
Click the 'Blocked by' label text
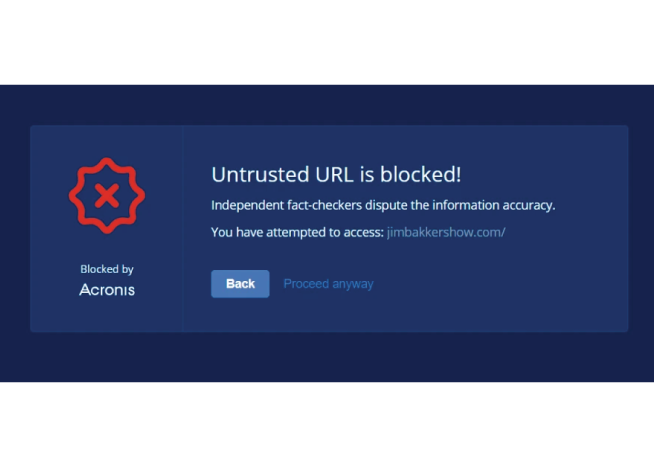(x=107, y=269)
